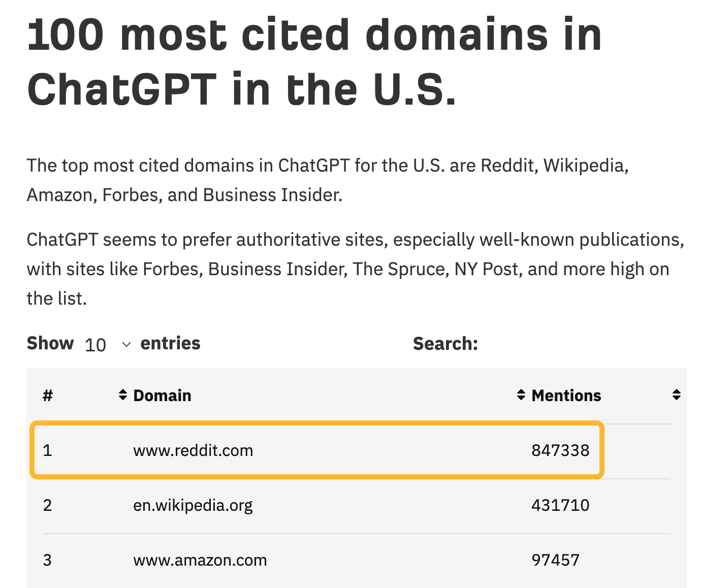
Task: Sort domains ascending using Domain column arrows
Action: pyautogui.click(x=122, y=395)
